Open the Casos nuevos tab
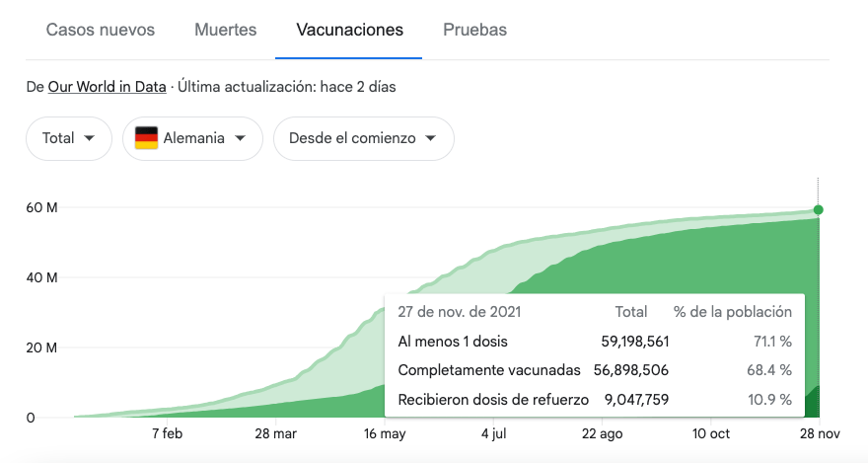The width and height of the screenshot is (868, 463). [x=101, y=30]
